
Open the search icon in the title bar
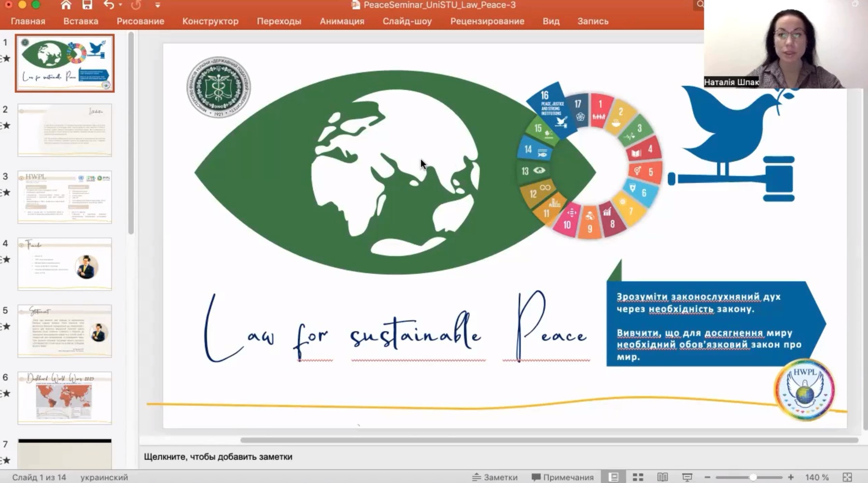(700, 4)
